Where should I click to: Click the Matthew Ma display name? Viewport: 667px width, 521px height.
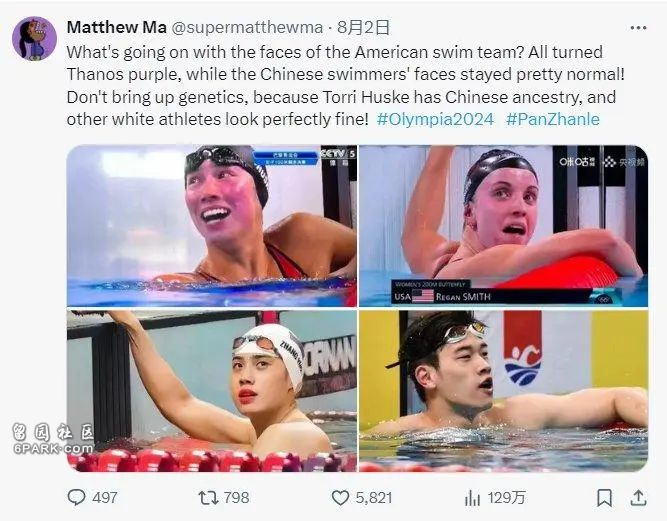[x=117, y=27]
